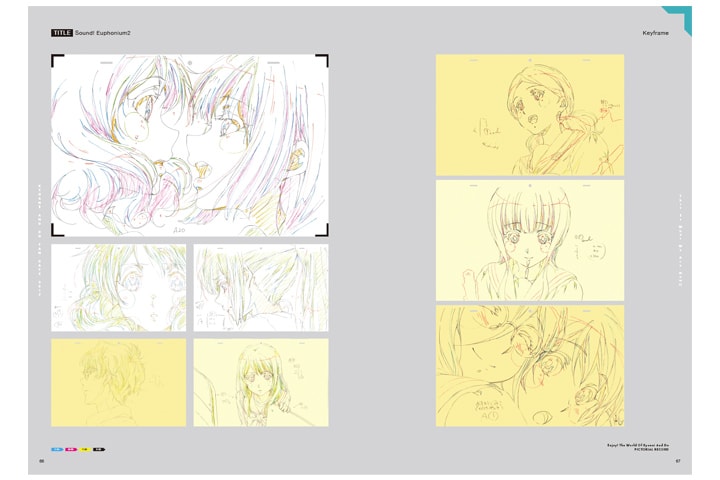Open the large multicolor two-girls keyframe sketch
720x480 pixels.
pyautogui.click(x=190, y=145)
